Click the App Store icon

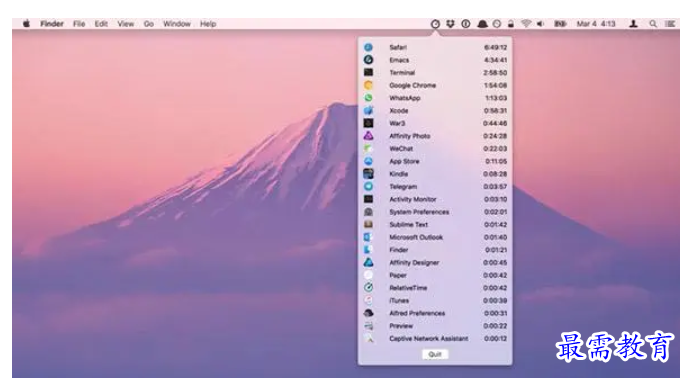368,161
